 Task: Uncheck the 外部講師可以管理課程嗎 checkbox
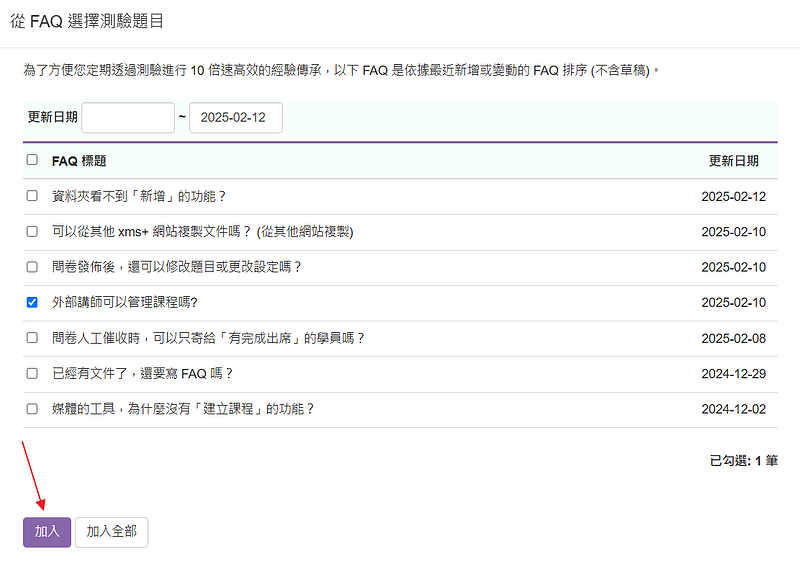tap(32, 302)
